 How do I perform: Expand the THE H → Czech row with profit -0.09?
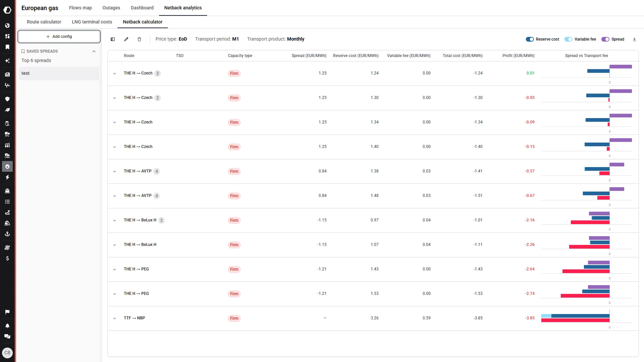point(115,122)
